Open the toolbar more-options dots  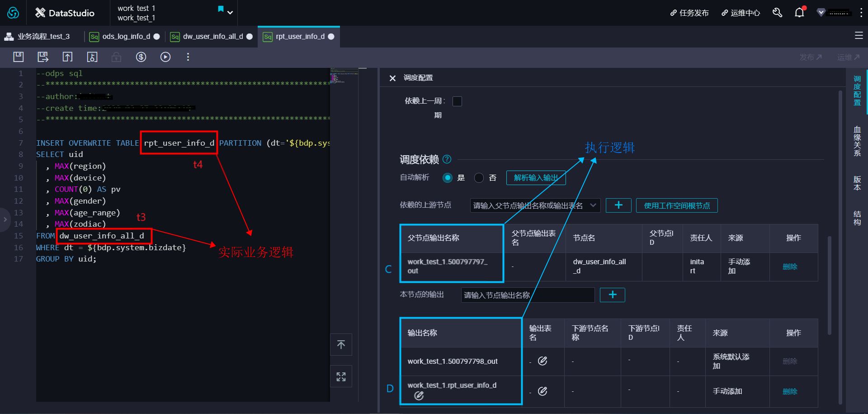(x=188, y=57)
